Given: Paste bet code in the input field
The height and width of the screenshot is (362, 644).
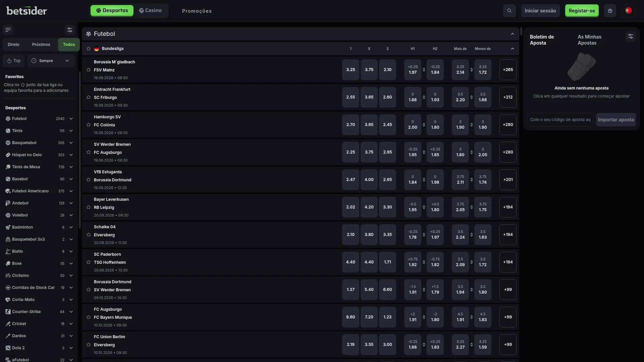Looking at the screenshot, I should [x=560, y=120].
